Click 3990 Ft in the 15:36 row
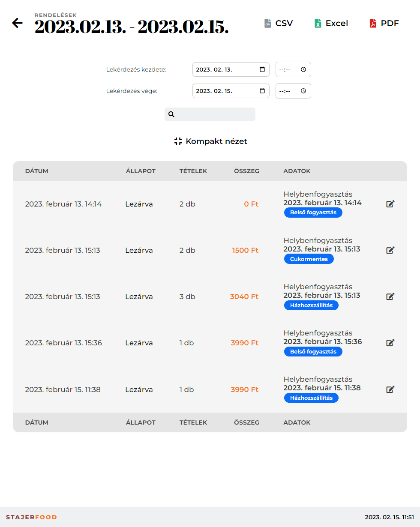 (245, 343)
